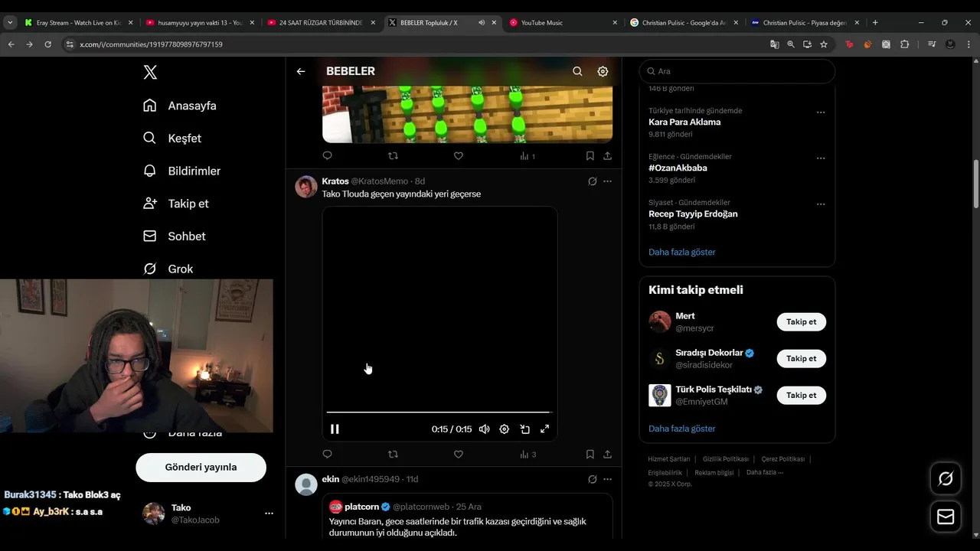This screenshot has width=980, height=551.
Task: Open Keşfet explore page
Action: click(x=172, y=139)
